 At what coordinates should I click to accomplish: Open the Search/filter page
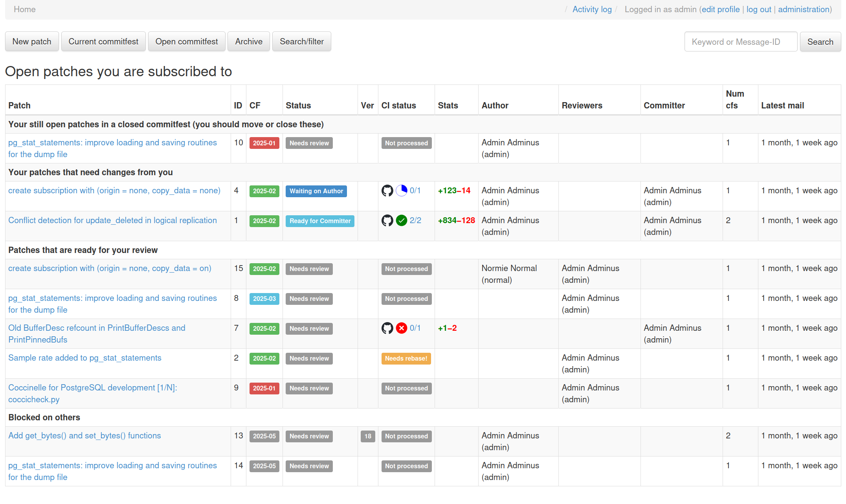coord(301,41)
